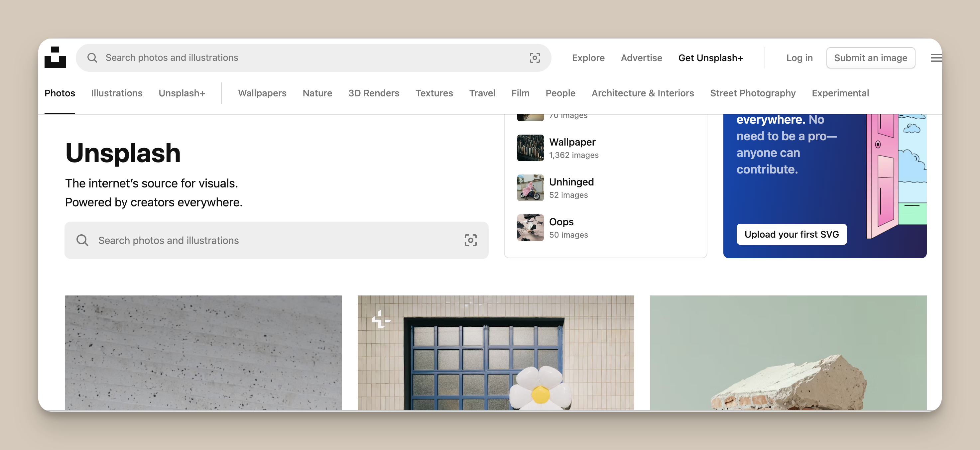Screen dimensions: 980x450
Task: Open the Experimental category
Action: tap(840, 93)
